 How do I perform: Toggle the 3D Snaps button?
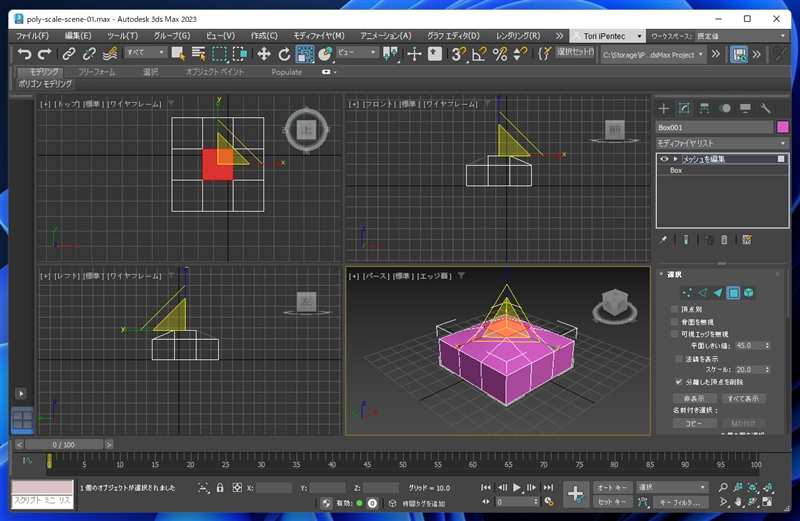pyautogui.click(x=459, y=54)
